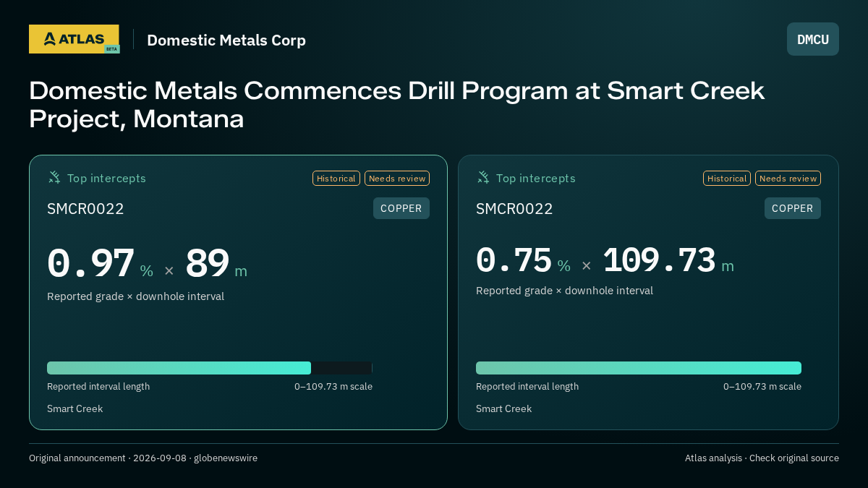Click the full interval length bar in the 0.75% card

(639, 368)
